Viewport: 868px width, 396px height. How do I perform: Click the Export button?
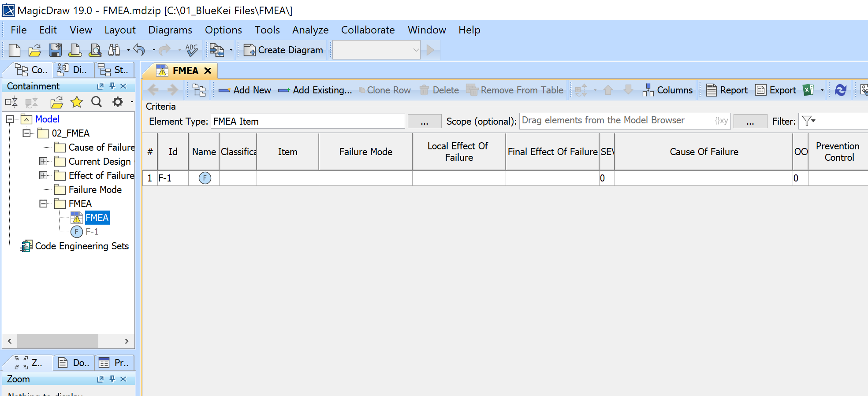776,90
